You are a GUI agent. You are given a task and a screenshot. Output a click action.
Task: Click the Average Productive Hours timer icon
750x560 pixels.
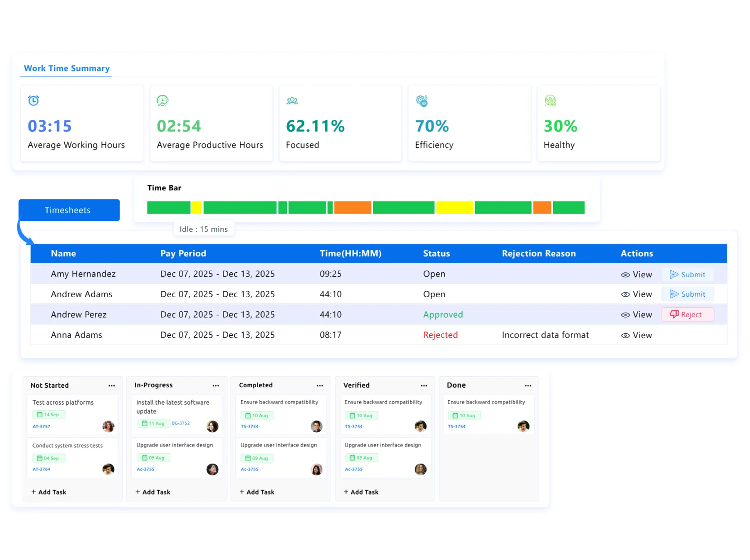162,100
